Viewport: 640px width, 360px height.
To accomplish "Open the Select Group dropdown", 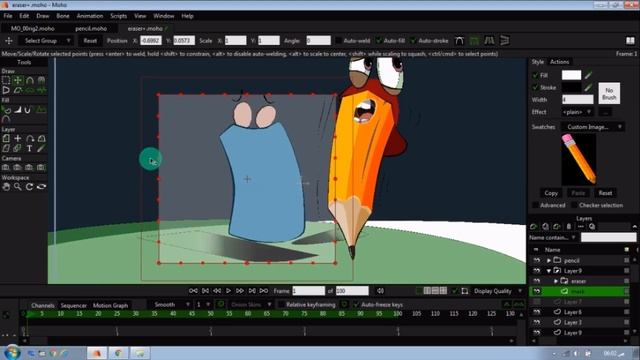I will (46, 41).
